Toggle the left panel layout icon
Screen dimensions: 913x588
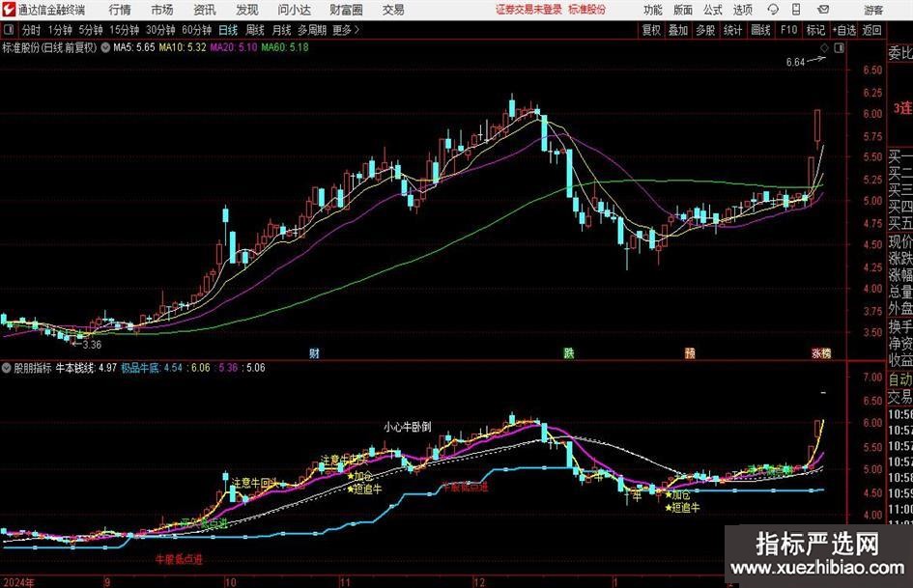pyautogui.click(x=9, y=30)
